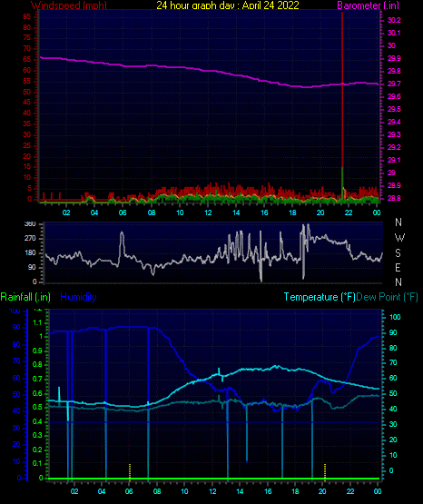Click the Temperature (°F) legend label
The height and width of the screenshot is (504, 423).
coord(320,297)
